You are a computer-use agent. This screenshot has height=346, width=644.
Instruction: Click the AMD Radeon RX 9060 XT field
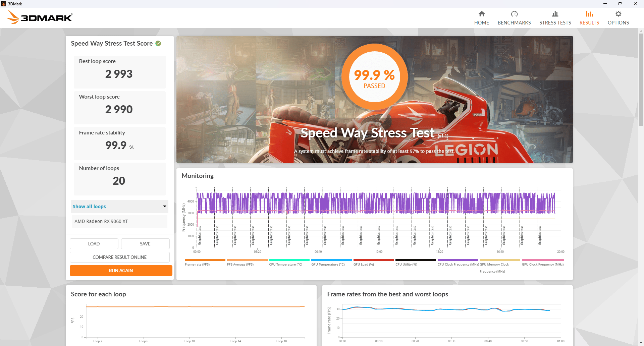[x=120, y=221]
